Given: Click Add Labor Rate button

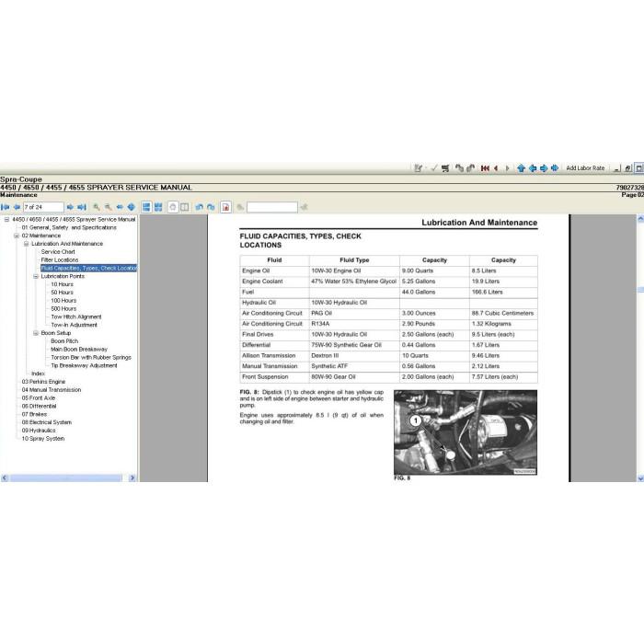Looking at the screenshot, I should [x=585, y=168].
